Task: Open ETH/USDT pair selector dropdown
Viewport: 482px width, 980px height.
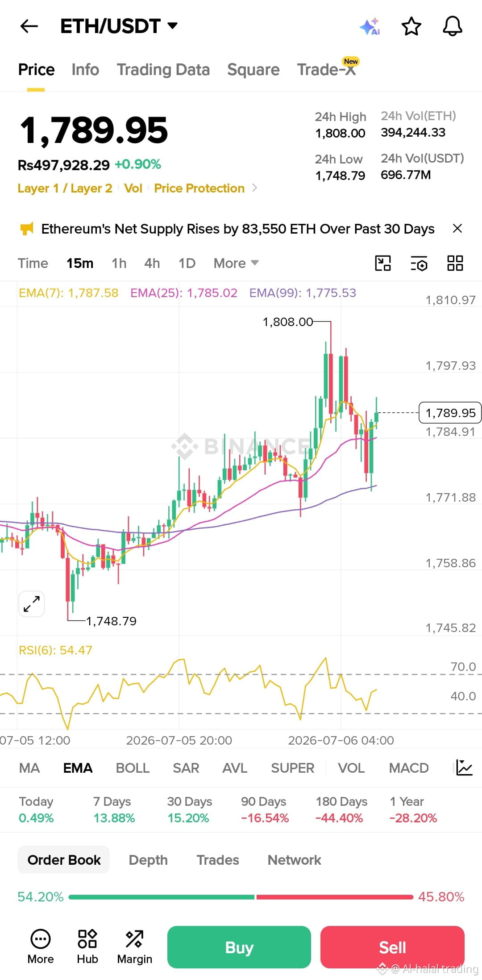Action: (119, 26)
